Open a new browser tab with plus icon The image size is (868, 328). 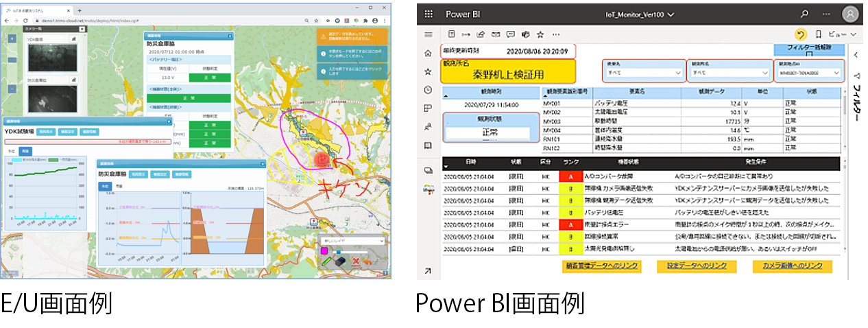[x=80, y=10]
